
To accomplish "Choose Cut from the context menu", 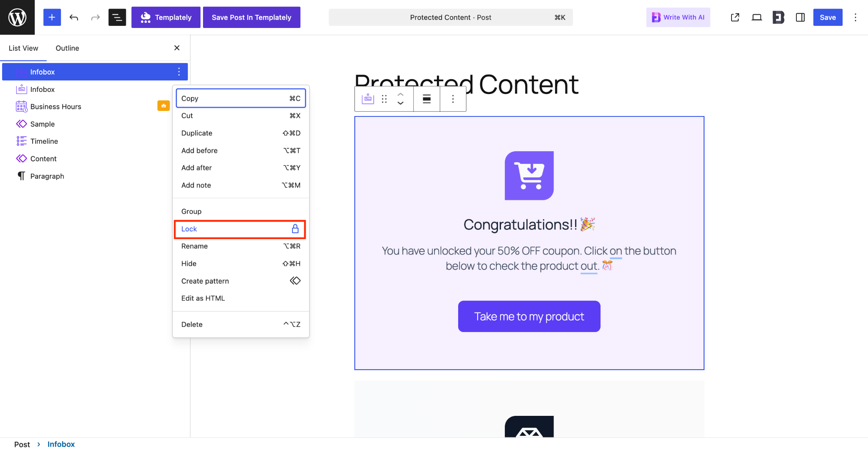I will click(241, 116).
